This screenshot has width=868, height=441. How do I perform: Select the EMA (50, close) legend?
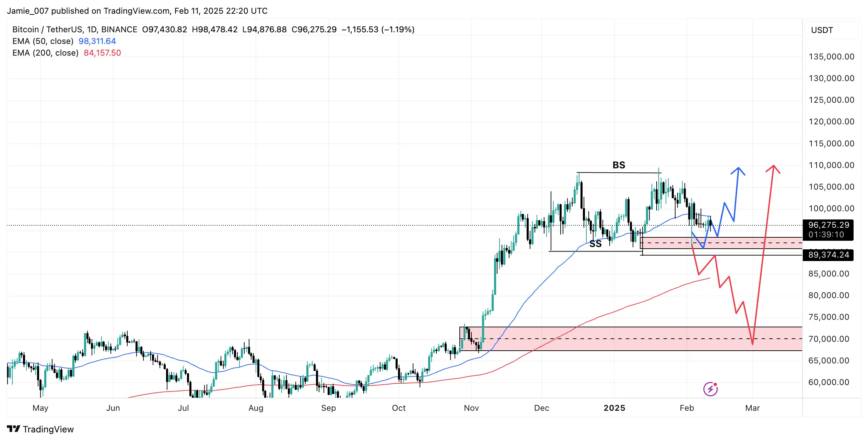point(43,41)
